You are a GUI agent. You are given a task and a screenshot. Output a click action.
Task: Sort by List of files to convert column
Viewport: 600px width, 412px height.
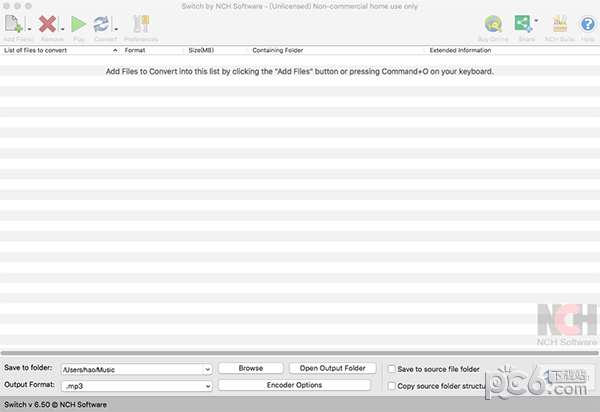point(60,50)
